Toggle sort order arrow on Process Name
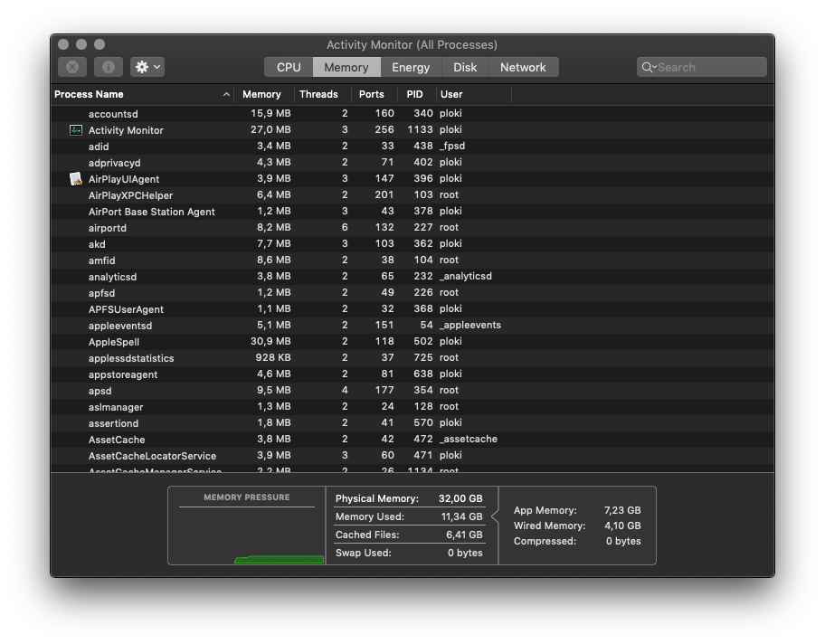This screenshot has width=825, height=644. tap(226, 94)
